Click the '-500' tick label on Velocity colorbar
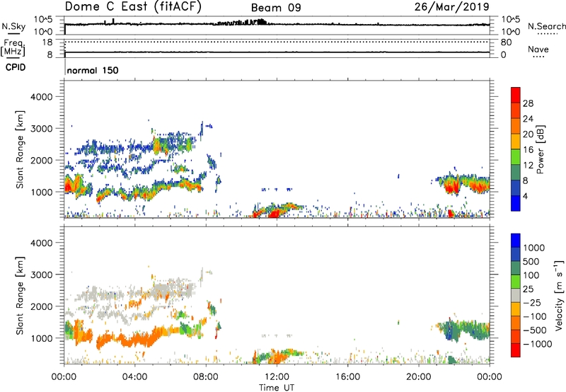The image size is (566, 392). tap(535, 330)
